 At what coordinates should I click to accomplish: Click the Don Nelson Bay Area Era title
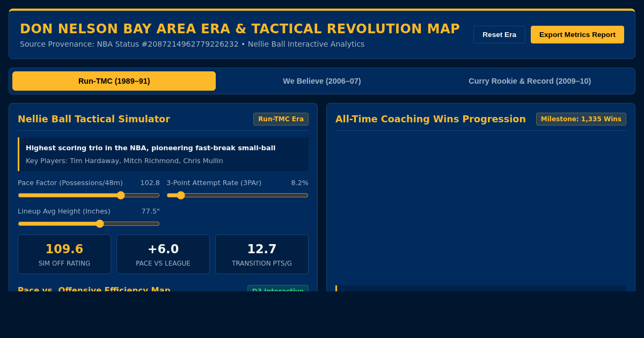pos(240,29)
